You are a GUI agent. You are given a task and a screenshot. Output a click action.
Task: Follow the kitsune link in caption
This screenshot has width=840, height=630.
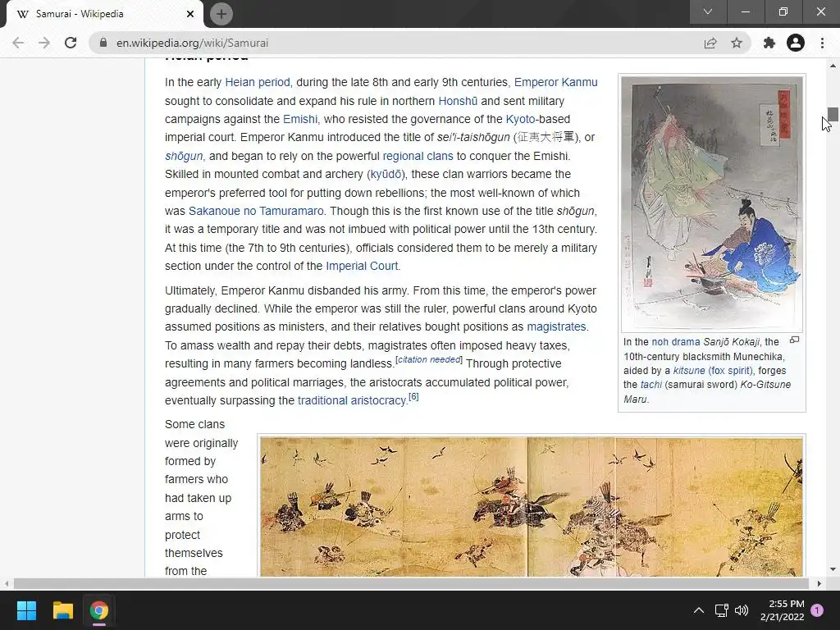point(689,371)
